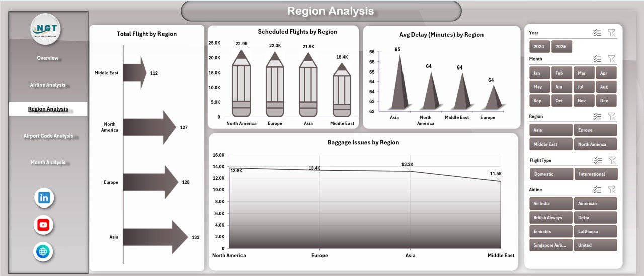
Task: Clear filter icon on Region slicer
Action: click(611, 116)
